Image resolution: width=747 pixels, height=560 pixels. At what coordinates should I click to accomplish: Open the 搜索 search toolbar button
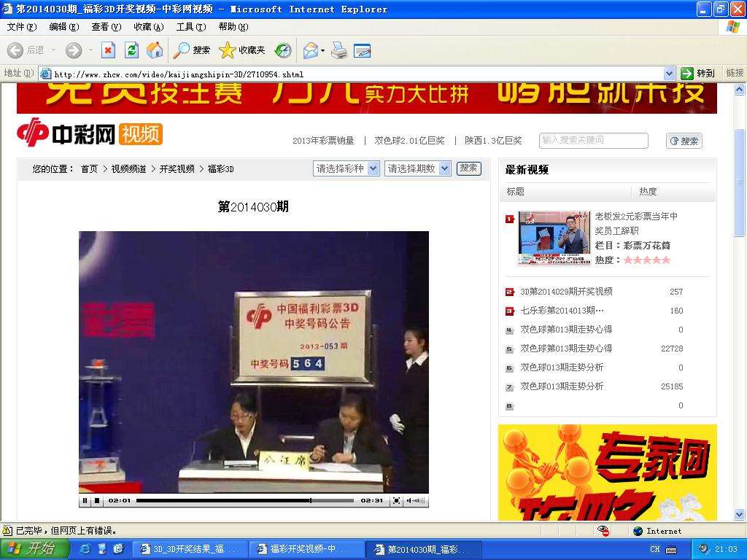(192, 50)
